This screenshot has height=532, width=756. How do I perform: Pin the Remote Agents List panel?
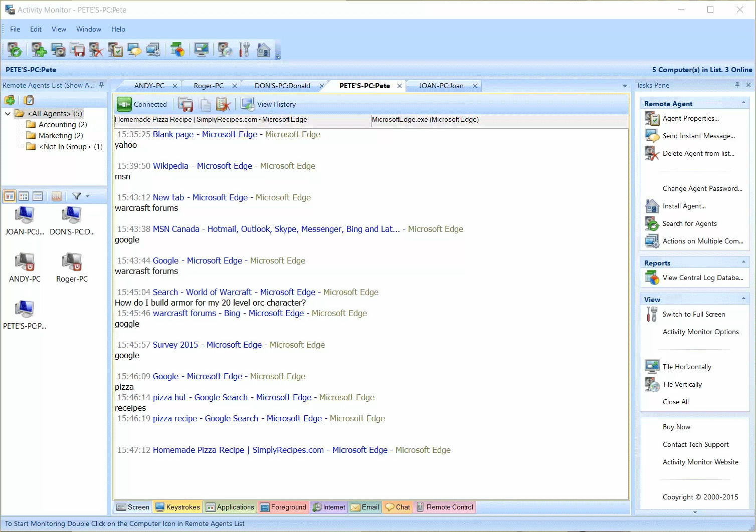click(x=102, y=85)
